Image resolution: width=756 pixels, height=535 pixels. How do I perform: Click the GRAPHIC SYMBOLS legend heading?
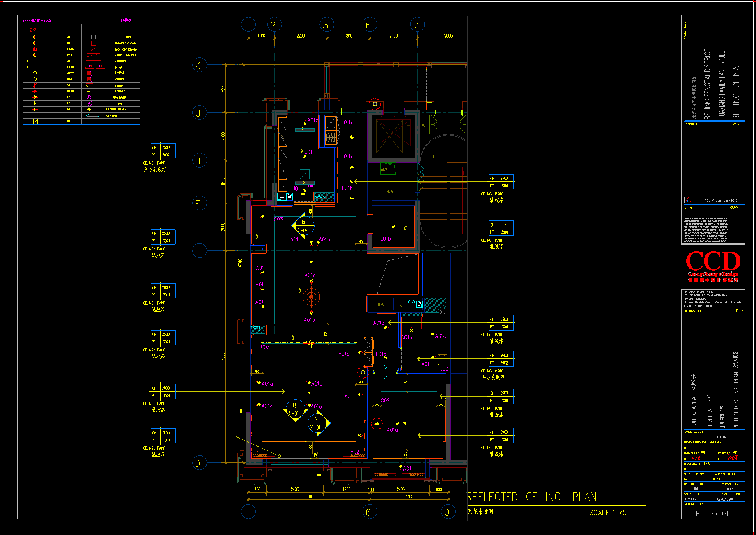(37, 20)
